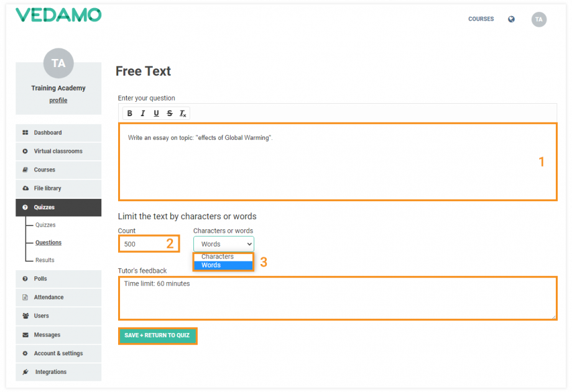Apply bold formatting to the question

tap(129, 113)
